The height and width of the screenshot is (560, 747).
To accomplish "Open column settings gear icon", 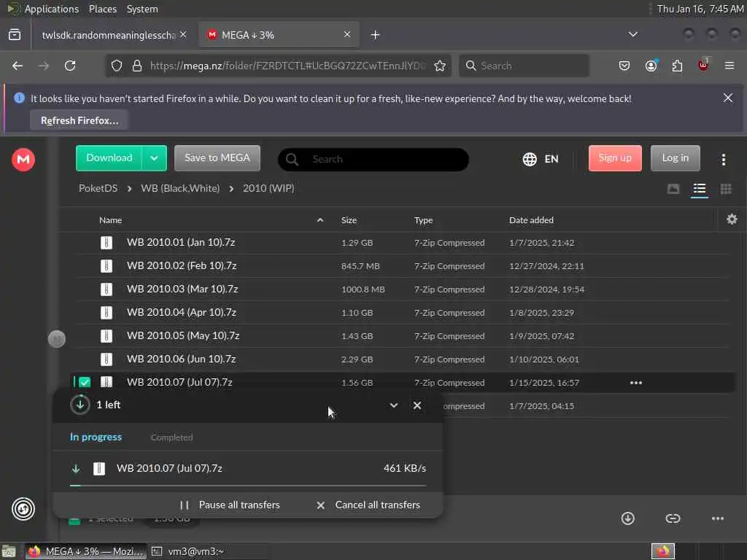I will click(x=732, y=219).
